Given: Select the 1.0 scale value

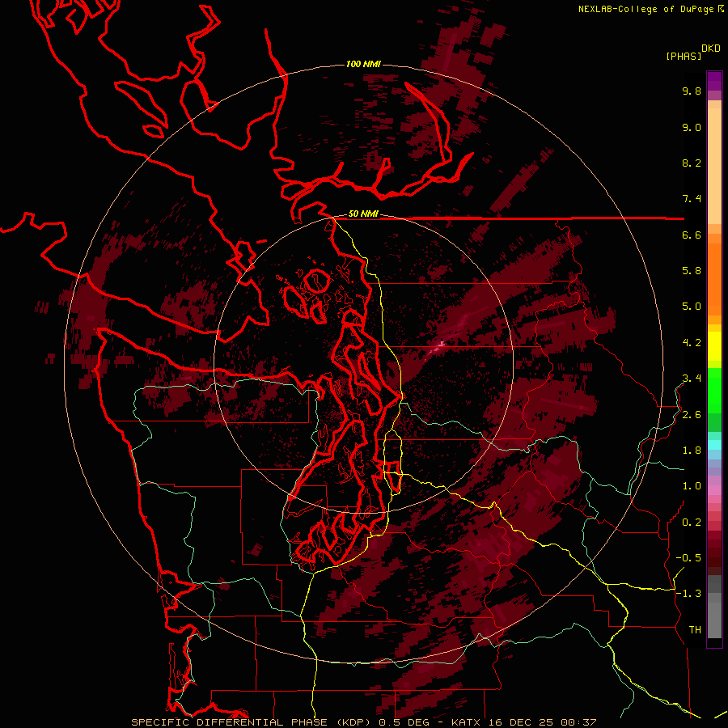Looking at the screenshot, I should click(x=692, y=486).
